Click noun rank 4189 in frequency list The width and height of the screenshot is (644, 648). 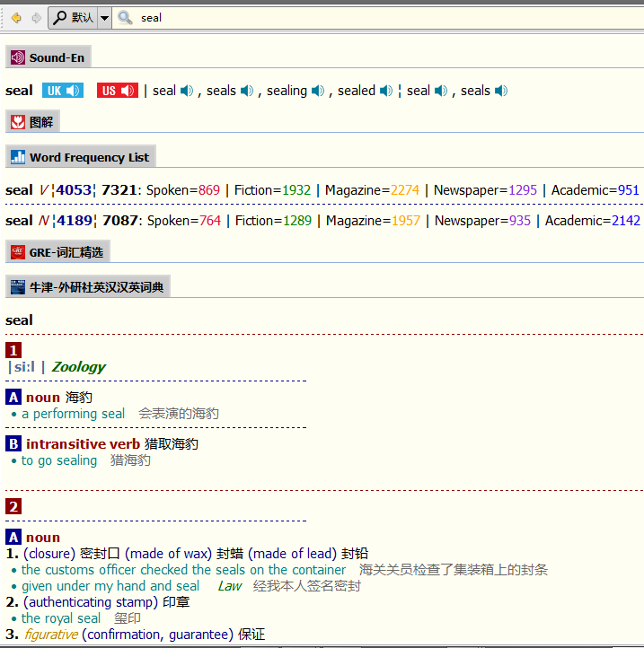click(75, 221)
